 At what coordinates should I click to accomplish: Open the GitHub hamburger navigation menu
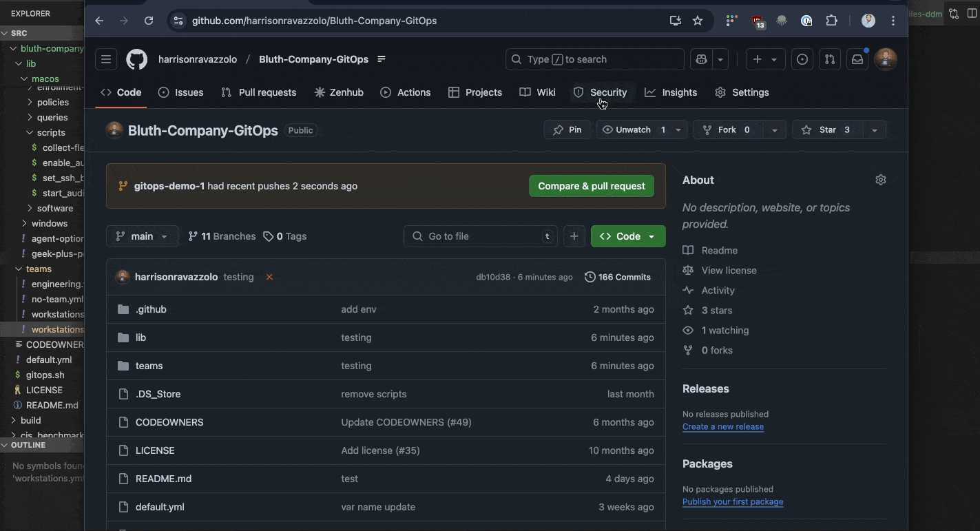pyautogui.click(x=106, y=59)
